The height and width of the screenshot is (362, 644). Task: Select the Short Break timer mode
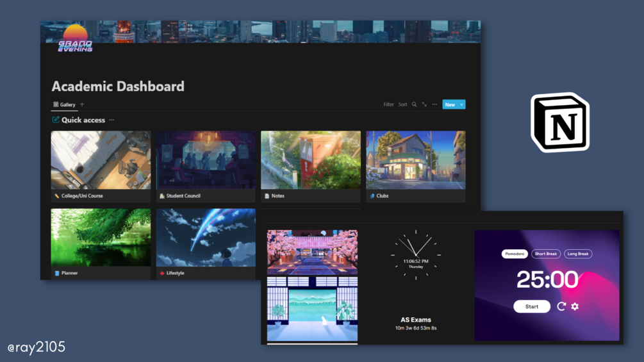point(546,254)
